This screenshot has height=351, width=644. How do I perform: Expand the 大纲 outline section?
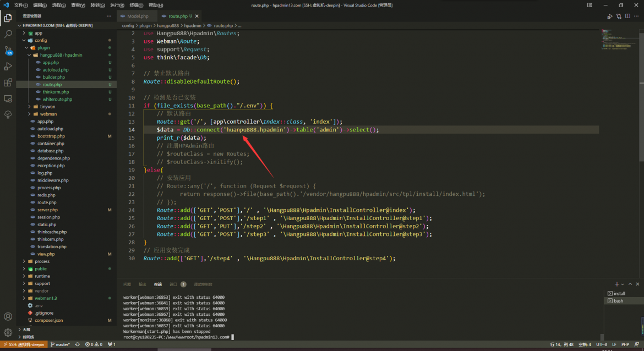tap(26, 330)
